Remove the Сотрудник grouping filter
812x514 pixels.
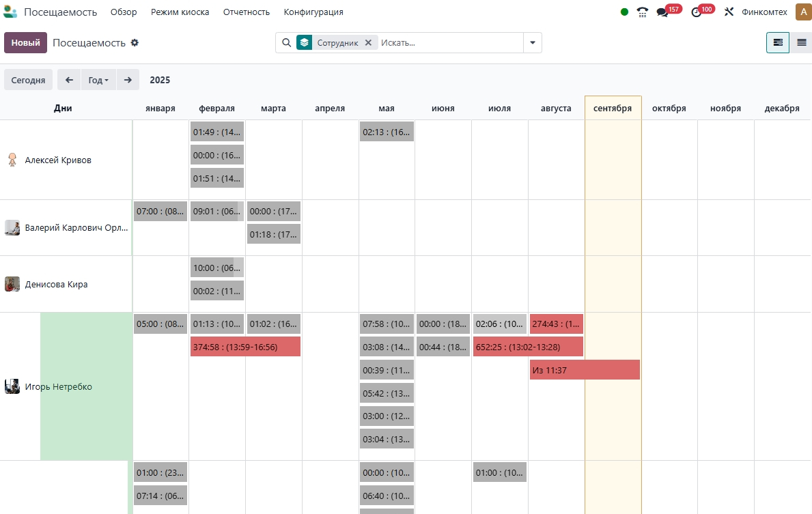pyautogui.click(x=368, y=43)
